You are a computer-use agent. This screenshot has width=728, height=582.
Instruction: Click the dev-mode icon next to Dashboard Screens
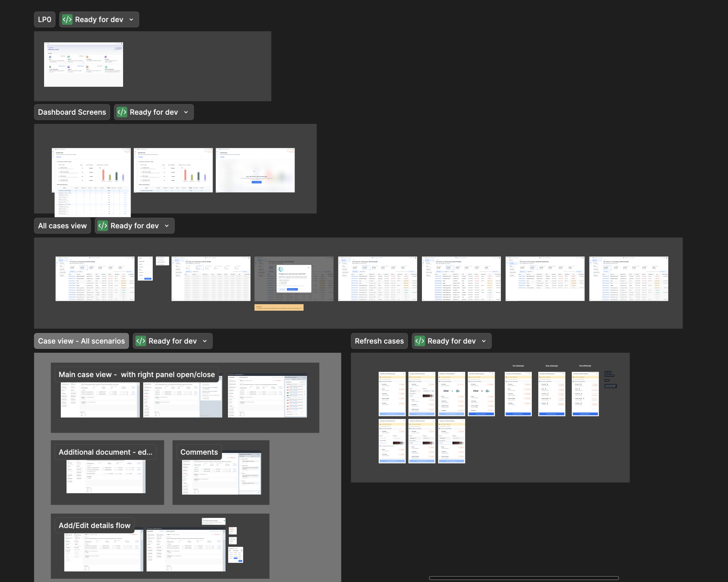[x=122, y=112]
